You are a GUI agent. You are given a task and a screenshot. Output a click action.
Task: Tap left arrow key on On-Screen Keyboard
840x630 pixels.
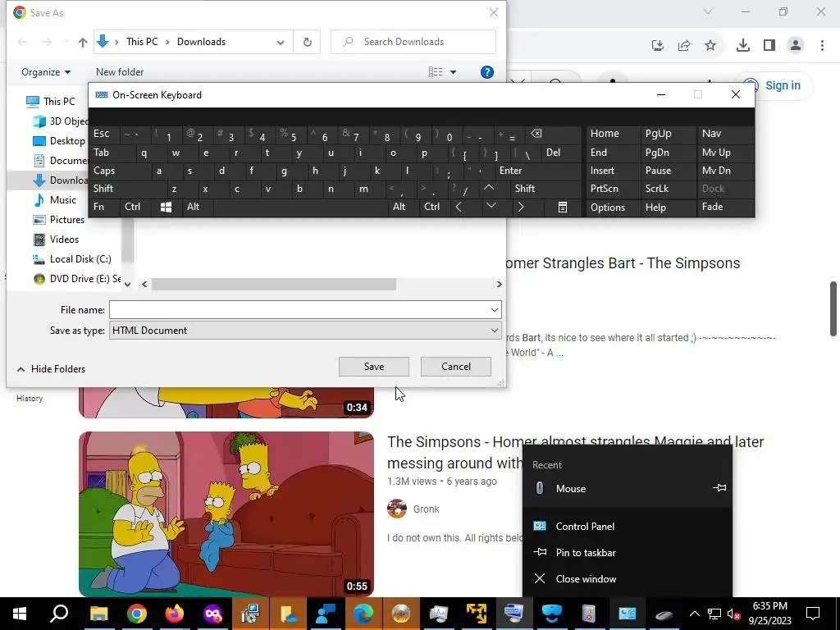(459, 207)
